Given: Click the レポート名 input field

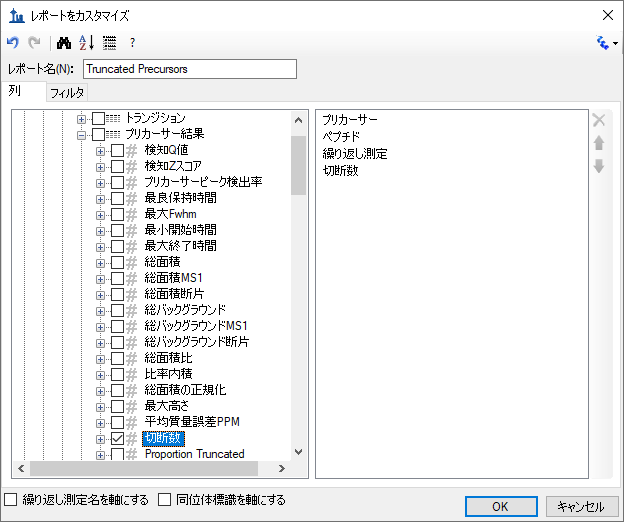Looking at the screenshot, I should click(190, 69).
